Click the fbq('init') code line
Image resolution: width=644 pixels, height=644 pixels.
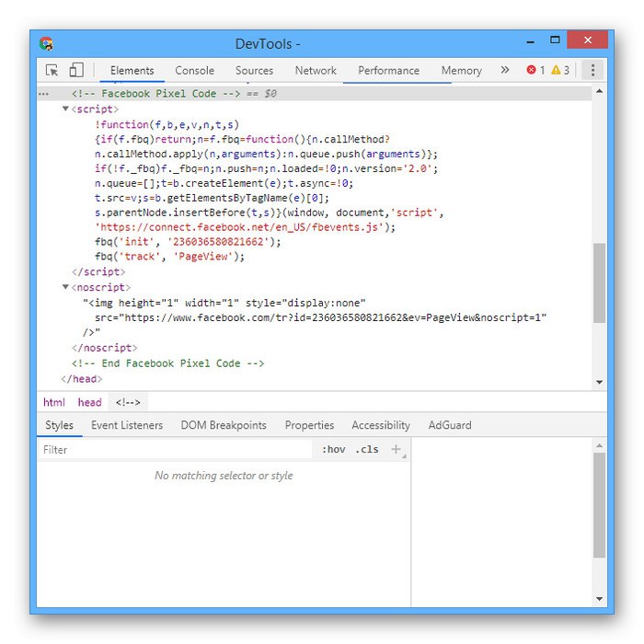pyautogui.click(x=188, y=241)
